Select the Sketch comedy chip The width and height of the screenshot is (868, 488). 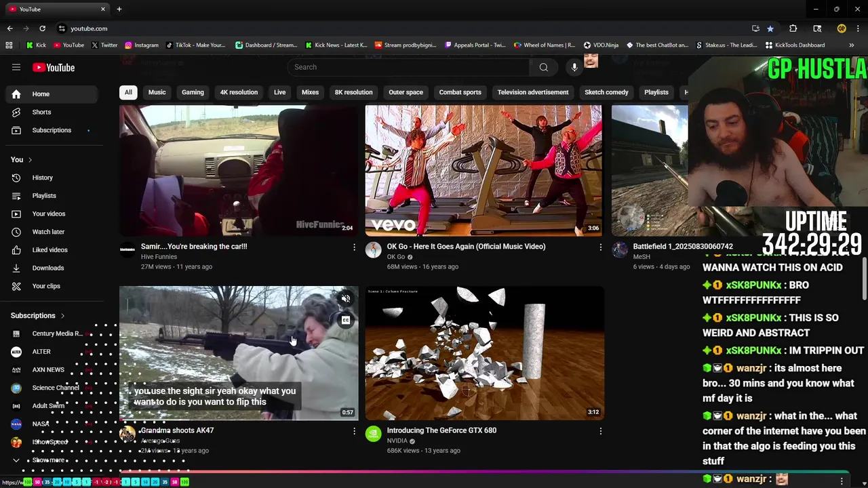click(x=606, y=92)
